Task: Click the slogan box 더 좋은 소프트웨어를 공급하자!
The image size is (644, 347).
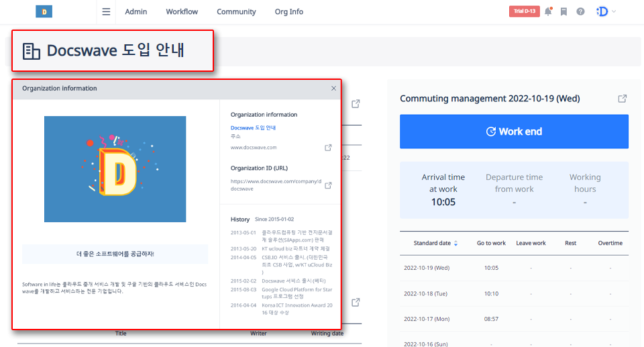Action: click(x=115, y=254)
